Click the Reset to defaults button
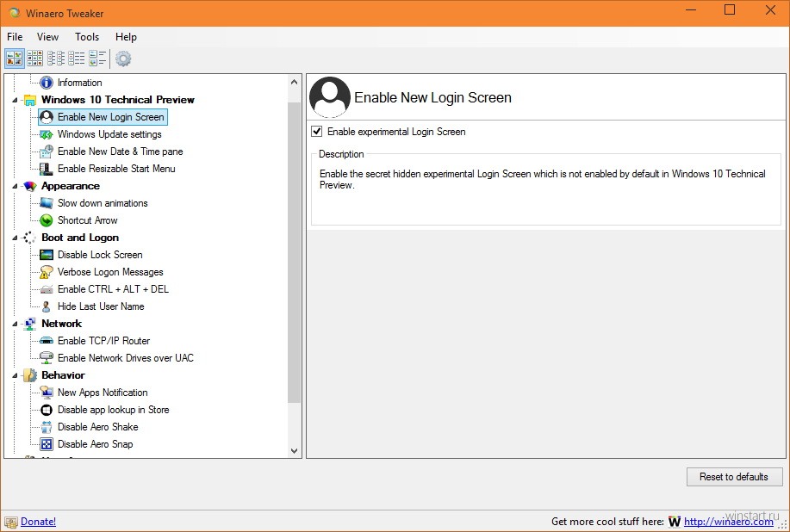This screenshot has width=790, height=532. pos(734,477)
